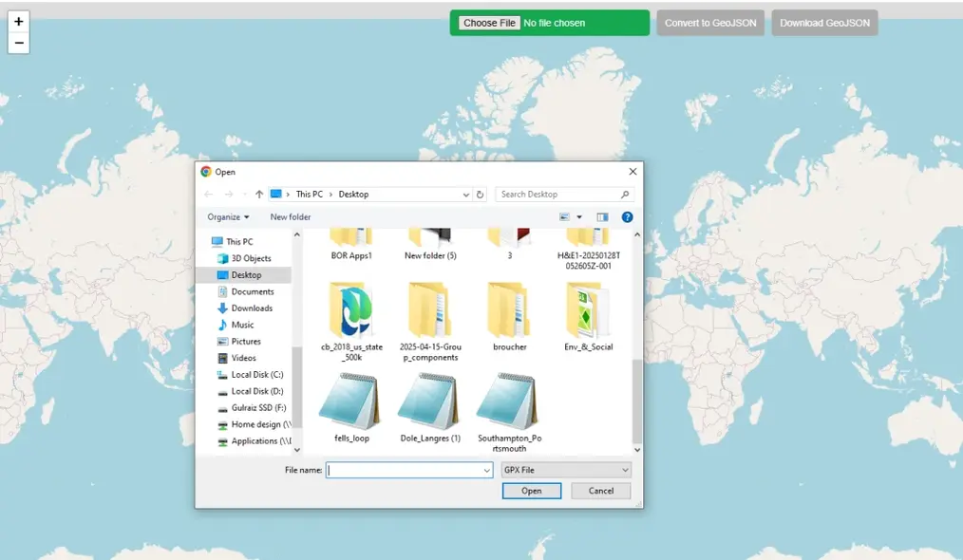Open the Organize dropdown menu

(228, 216)
